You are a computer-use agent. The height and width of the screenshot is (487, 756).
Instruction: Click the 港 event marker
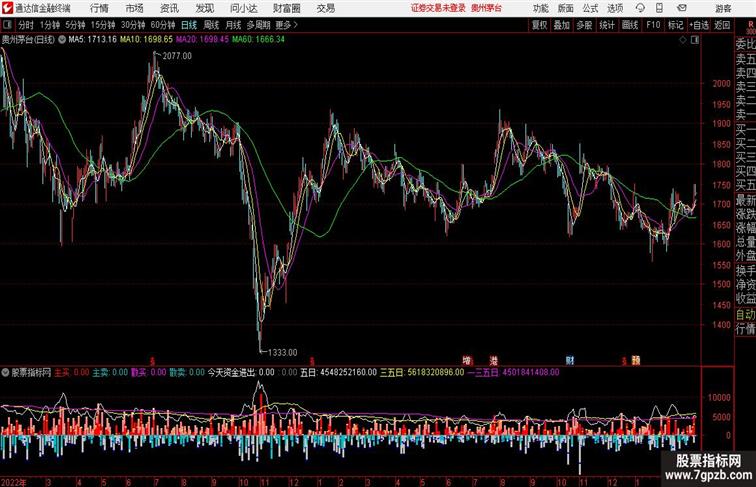click(494, 360)
